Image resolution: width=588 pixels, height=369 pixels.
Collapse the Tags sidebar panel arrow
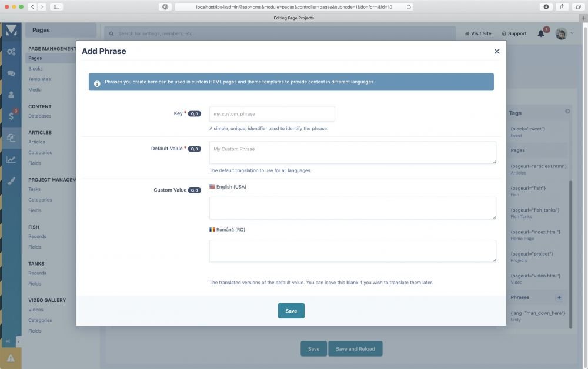pos(567,111)
